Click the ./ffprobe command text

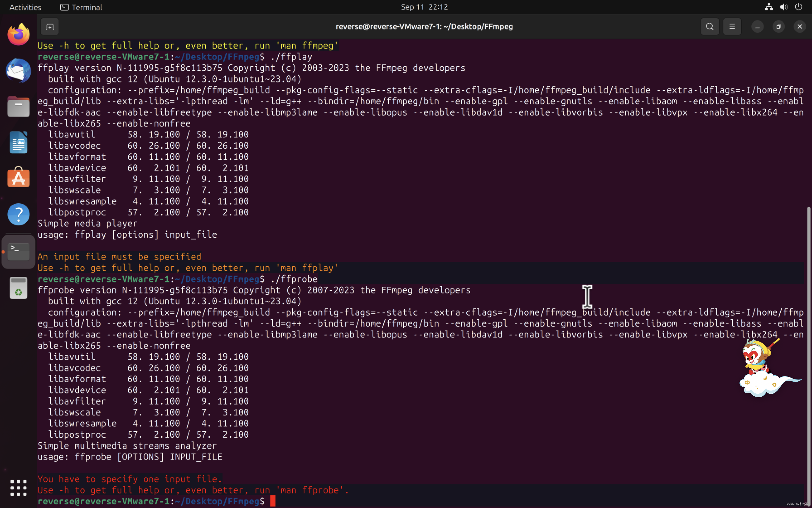[294, 279]
